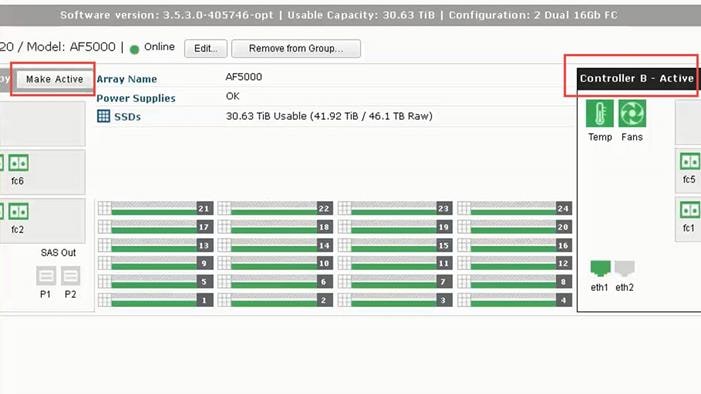Viewport: 701px width, 394px height.
Task: Select SSD drive slot 23
Action: click(395, 208)
